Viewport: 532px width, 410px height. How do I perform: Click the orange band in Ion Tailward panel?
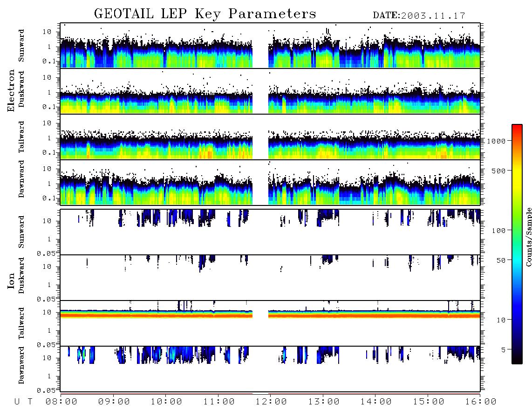270,315
